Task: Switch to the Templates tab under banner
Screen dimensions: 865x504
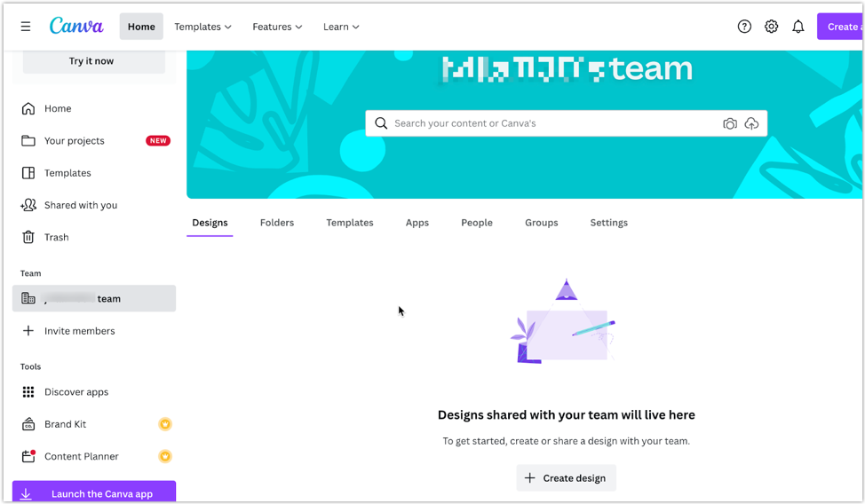Action: (350, 223)
